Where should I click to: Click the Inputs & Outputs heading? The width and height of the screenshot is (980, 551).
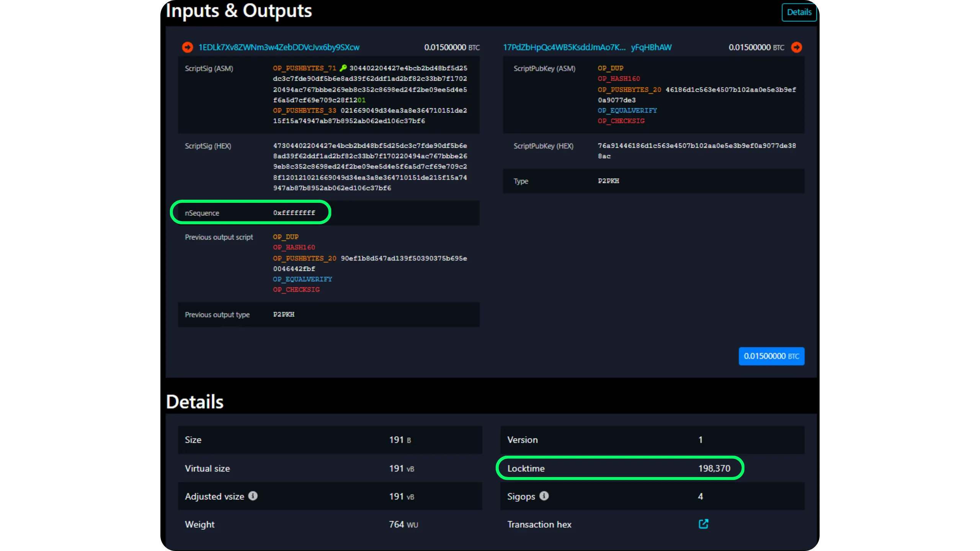[239, 11]
